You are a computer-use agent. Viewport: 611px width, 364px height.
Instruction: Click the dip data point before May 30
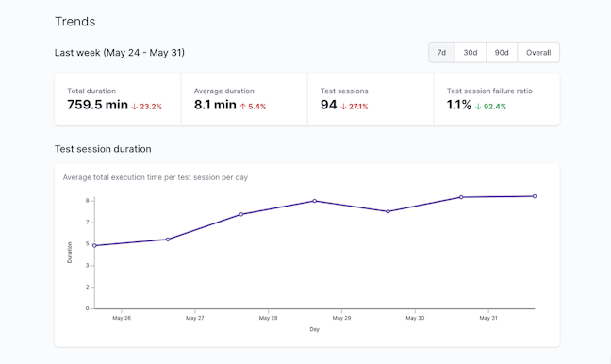[x=388, y=211]
